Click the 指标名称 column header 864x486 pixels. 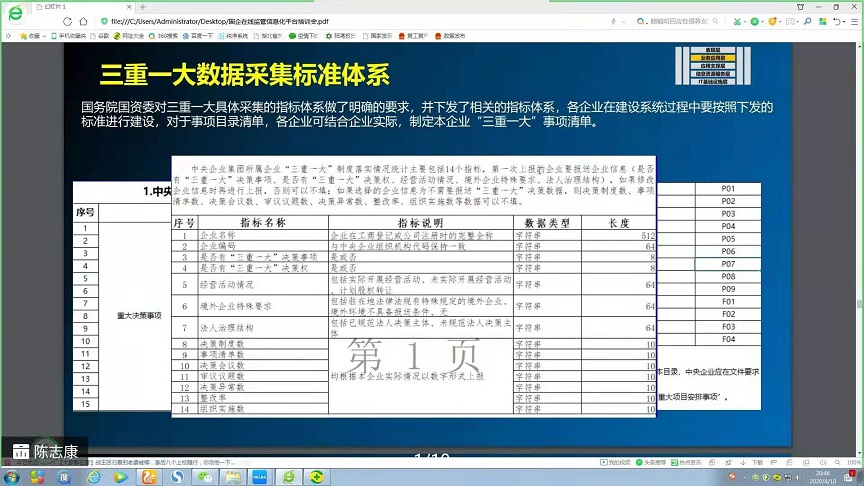(263, 223)
